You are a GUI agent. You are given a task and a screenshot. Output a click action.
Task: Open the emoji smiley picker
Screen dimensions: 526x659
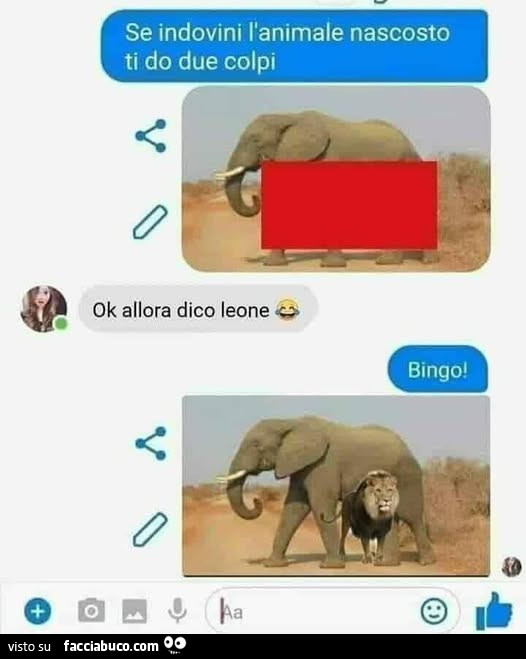click(434, 611)
